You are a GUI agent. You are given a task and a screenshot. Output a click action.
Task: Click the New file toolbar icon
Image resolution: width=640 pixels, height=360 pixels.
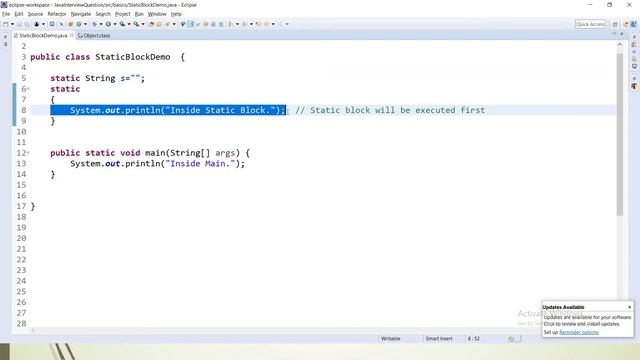(x=6, y=24)
